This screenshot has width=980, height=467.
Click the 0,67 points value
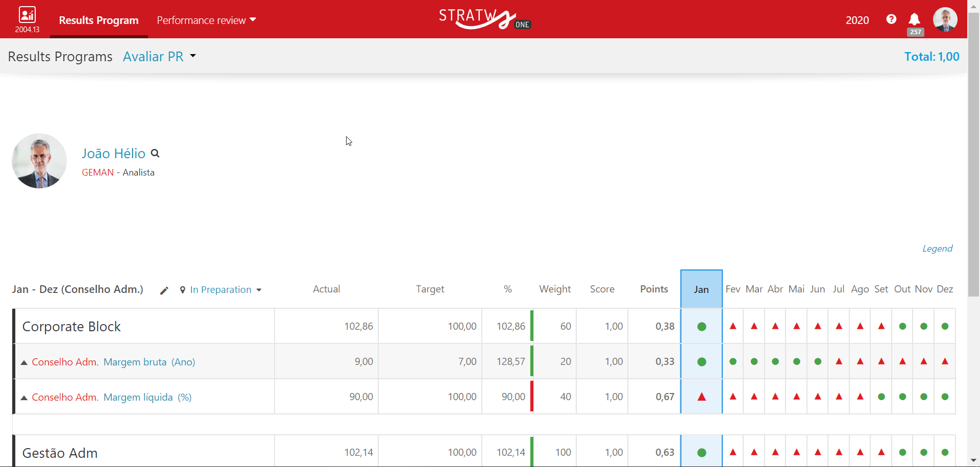point(665,397)
